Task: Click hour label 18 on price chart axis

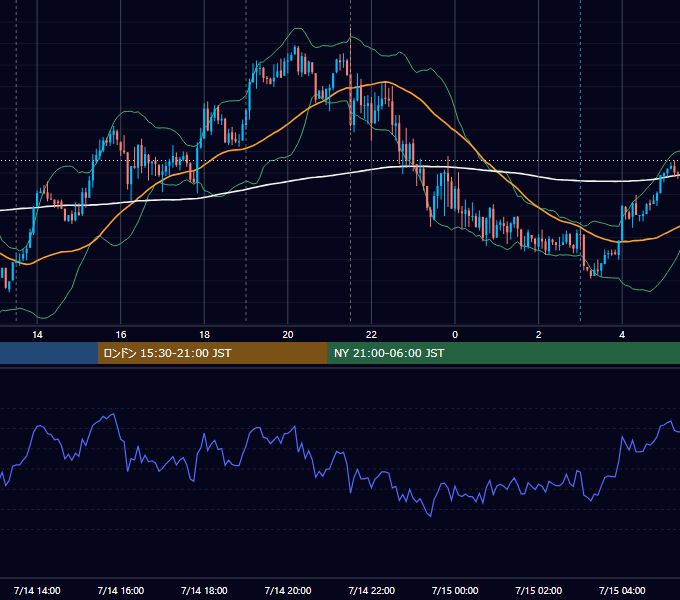Action: click(204, 335)
